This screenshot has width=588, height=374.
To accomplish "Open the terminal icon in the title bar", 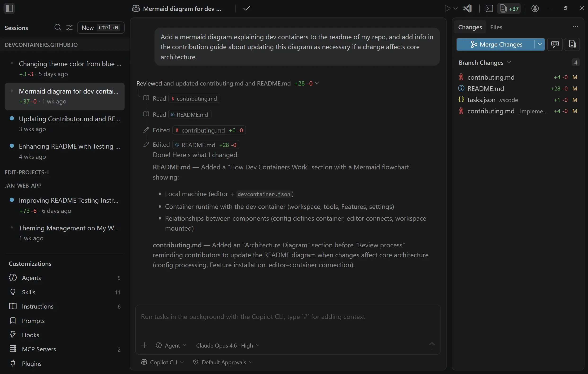I will [489, 8].
